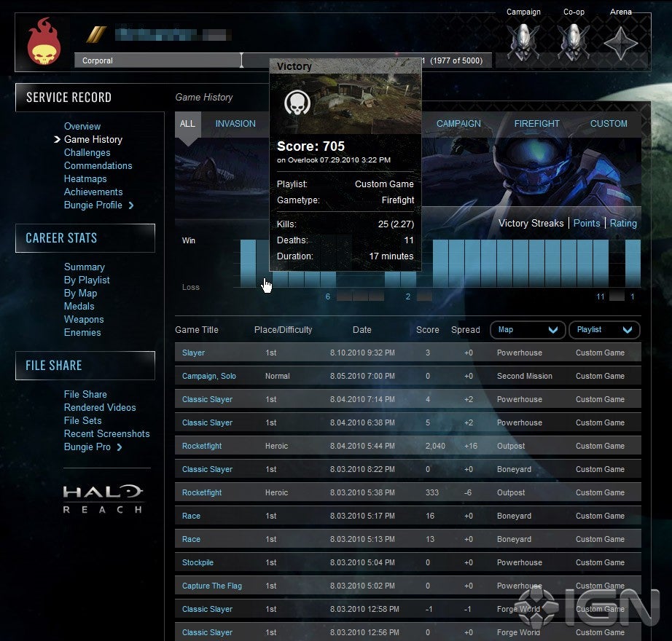Select the ALL game history tab
The width and height of the screenshot is (672, 641).
[x=188, y=124]
